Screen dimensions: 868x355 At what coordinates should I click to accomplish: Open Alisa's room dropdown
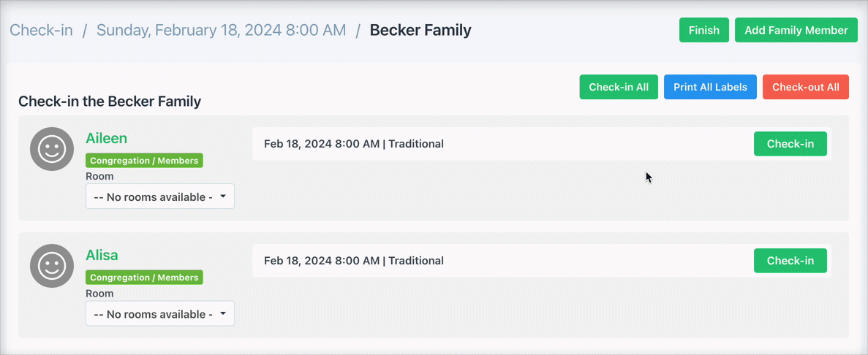160,314
